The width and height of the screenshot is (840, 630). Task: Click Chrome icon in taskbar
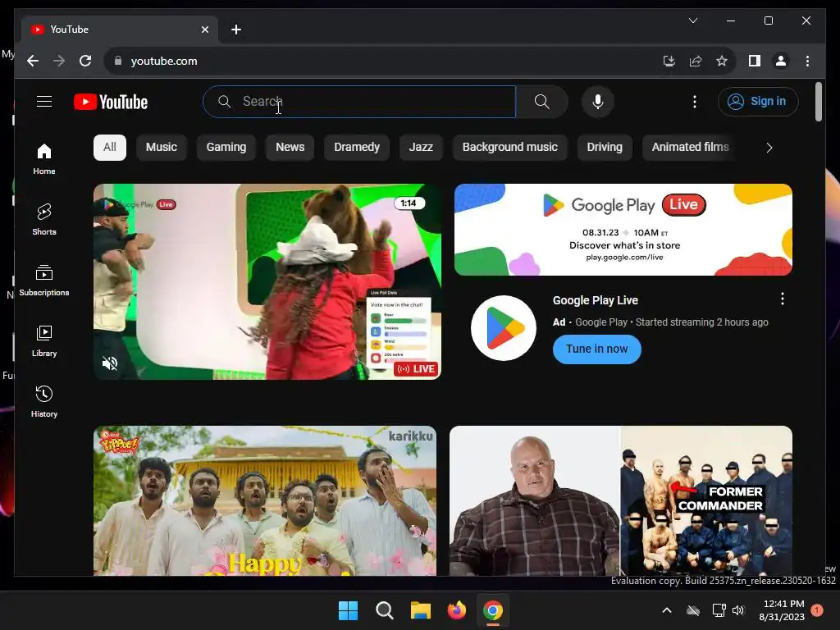[x=493, y=610]
